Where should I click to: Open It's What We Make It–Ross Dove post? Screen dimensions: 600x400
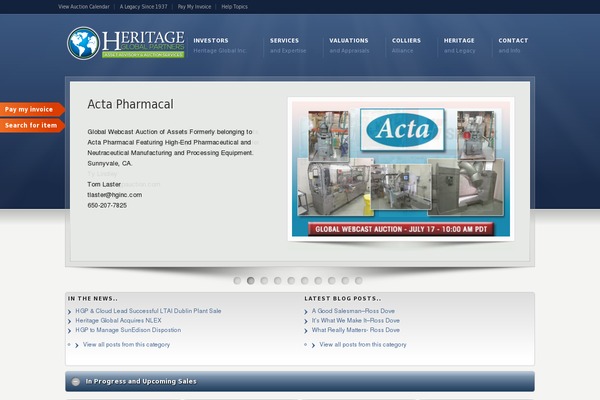pos(356,320)
